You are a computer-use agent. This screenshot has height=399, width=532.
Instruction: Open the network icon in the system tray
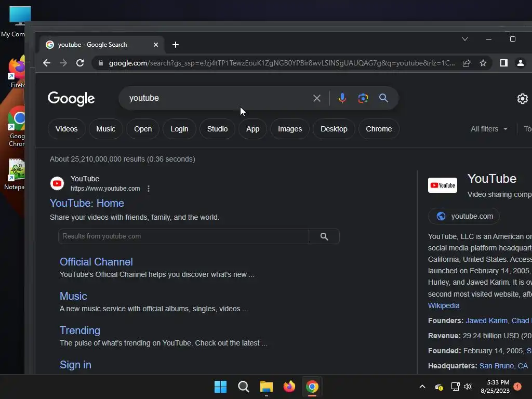pyautogui.click(x=455, y=387)
